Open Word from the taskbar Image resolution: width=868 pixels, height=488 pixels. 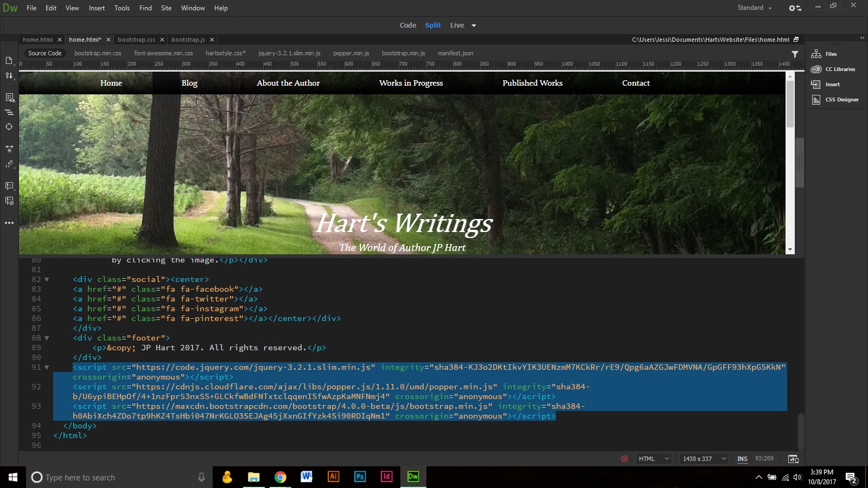(307, 477)
